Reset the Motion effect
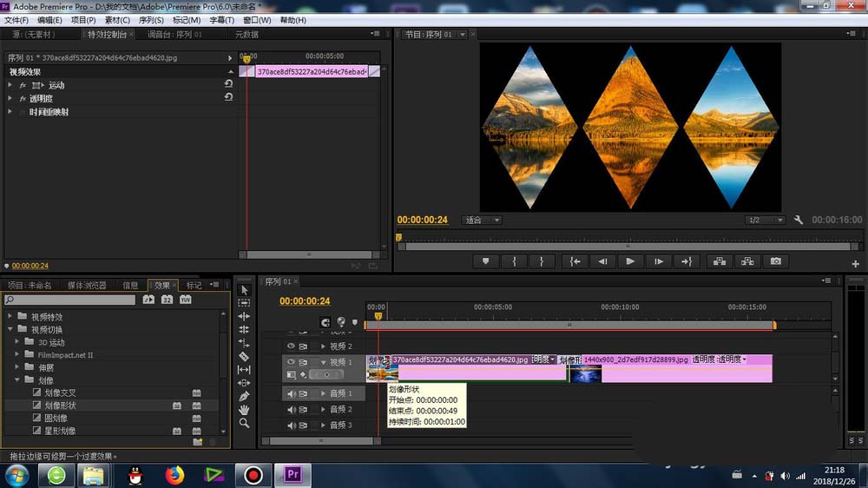 pos(228,83)
